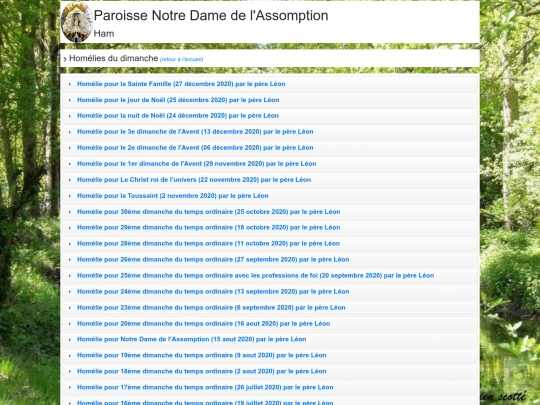Click the blue chevron before 'Homélies du dimanche'

[65, 59]
